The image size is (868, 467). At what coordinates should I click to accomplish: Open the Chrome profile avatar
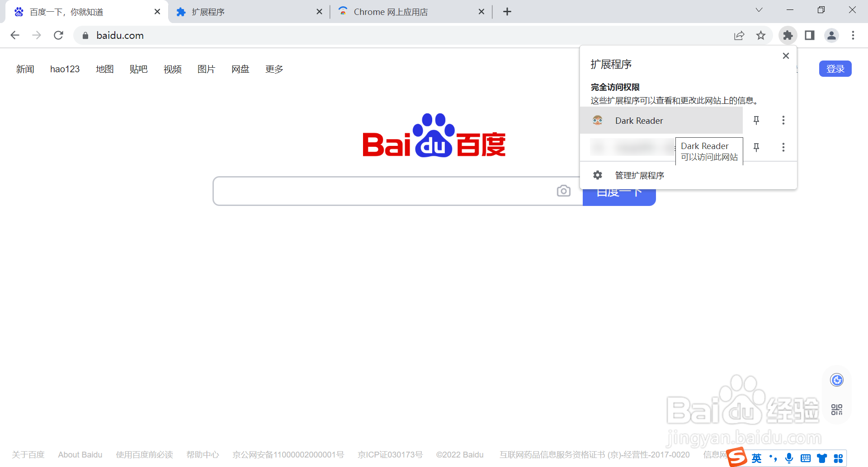831,35
